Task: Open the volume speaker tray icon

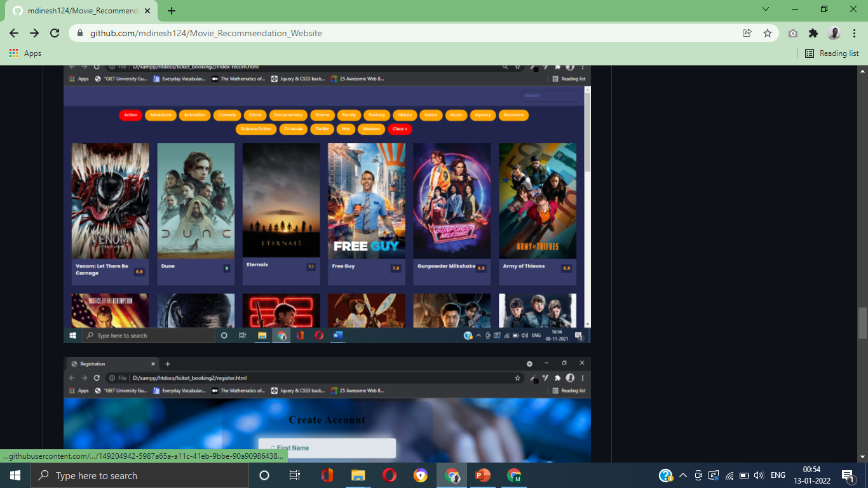Action: click(x=759, y=475)
